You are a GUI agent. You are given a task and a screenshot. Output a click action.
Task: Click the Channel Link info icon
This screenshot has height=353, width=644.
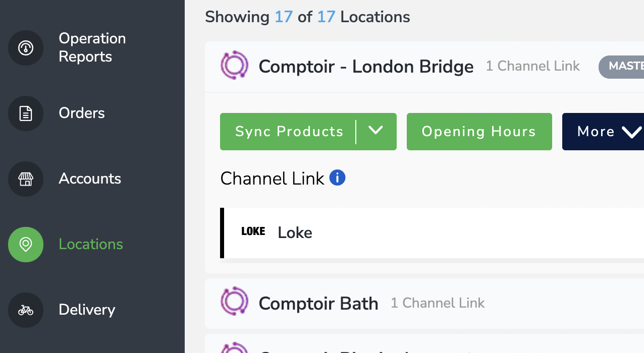337,178
